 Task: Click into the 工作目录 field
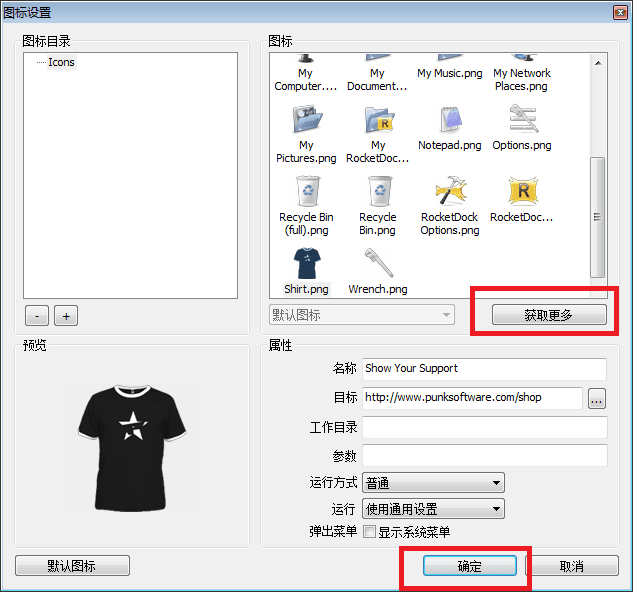[484, 427]
